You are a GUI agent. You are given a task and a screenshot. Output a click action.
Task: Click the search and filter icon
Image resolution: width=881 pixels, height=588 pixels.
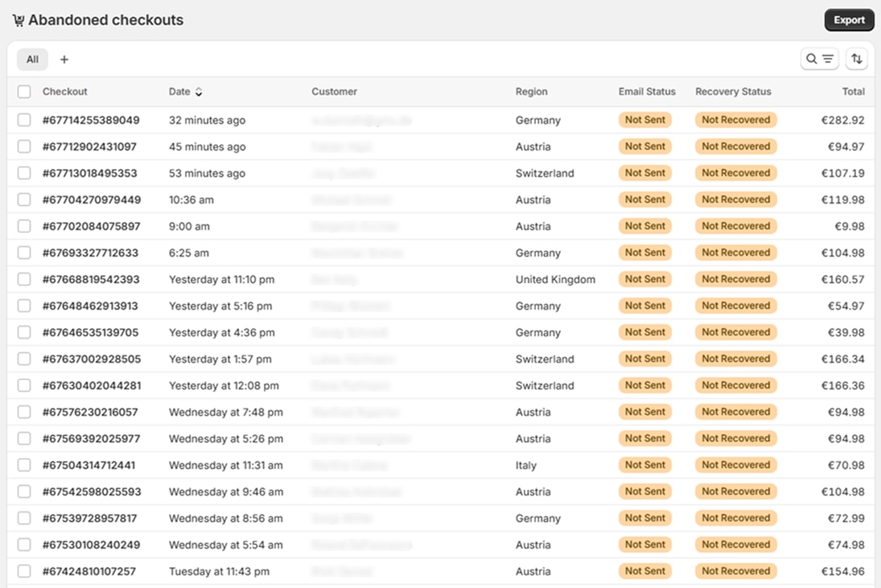pyautogui.click(x=819, y=59)
